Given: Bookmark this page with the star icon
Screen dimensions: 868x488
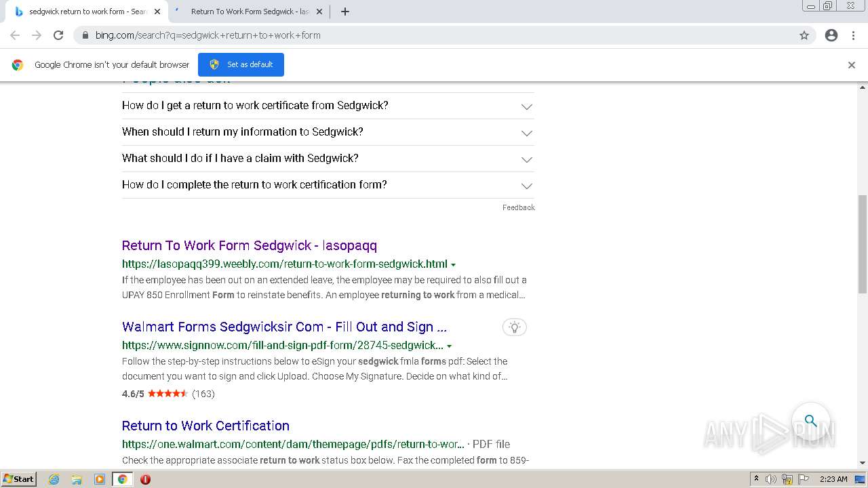Looking at the screenshot, I should [x=804, y=35].
